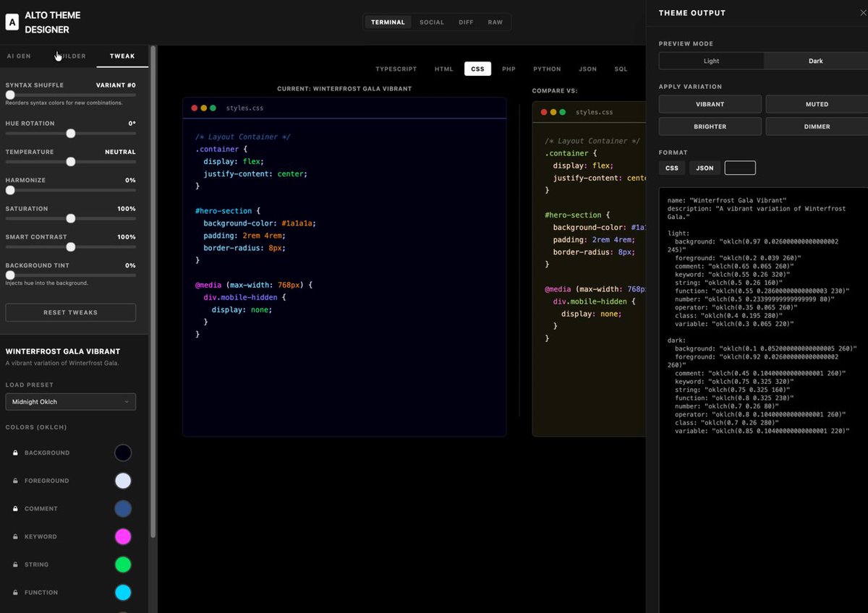Image resolution: width=868 pixels, height=613 pixels.
Task: Adjust the Smart Contrast slider
Action: coord(70,247)
